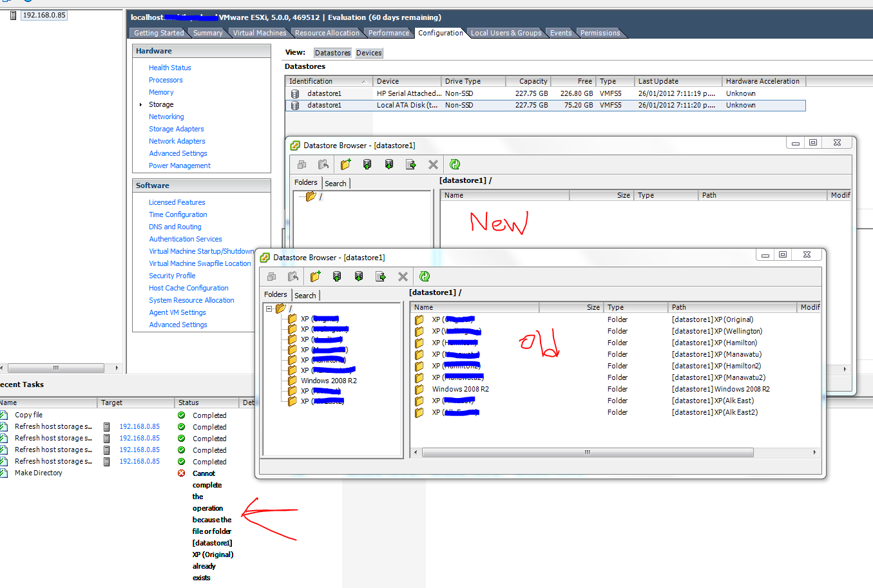Click upload icon in Datastore Browser listing XP folders
This screenshot has width=873, height=588.
(x=337, y=276)
